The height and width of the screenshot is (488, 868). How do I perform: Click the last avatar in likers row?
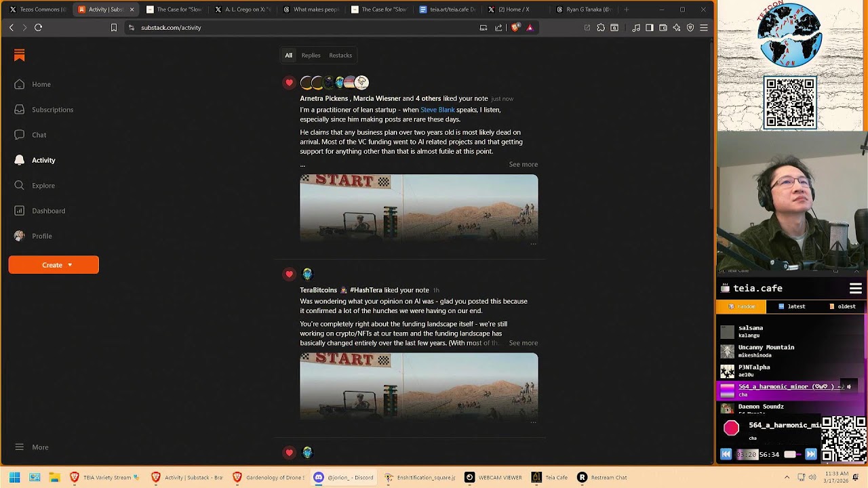[361, 83]
